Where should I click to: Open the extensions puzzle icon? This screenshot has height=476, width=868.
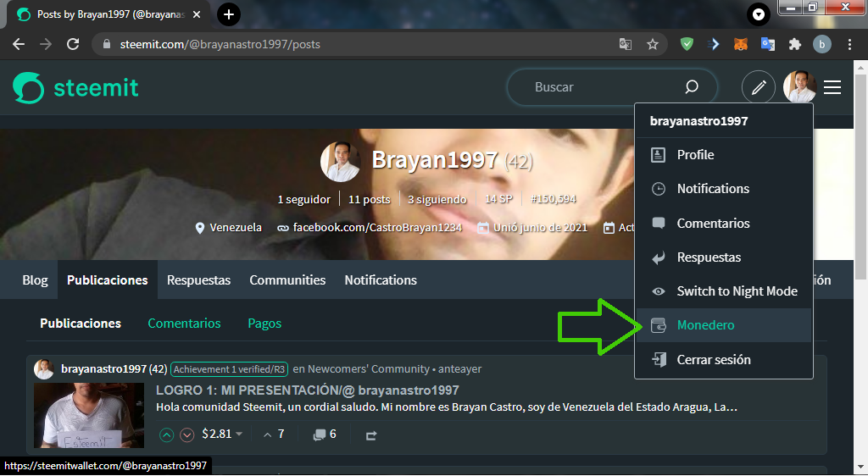tap(795, 44)
